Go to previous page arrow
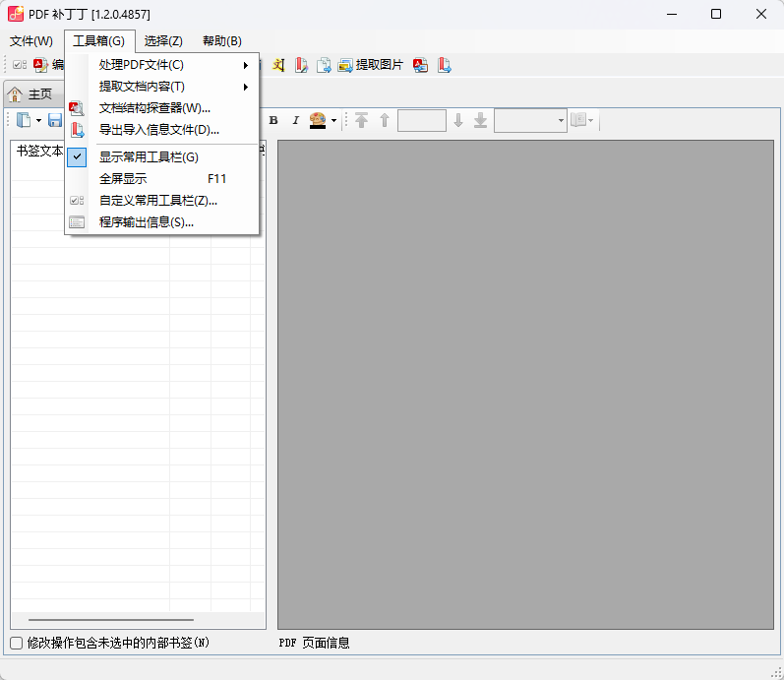 384,120
